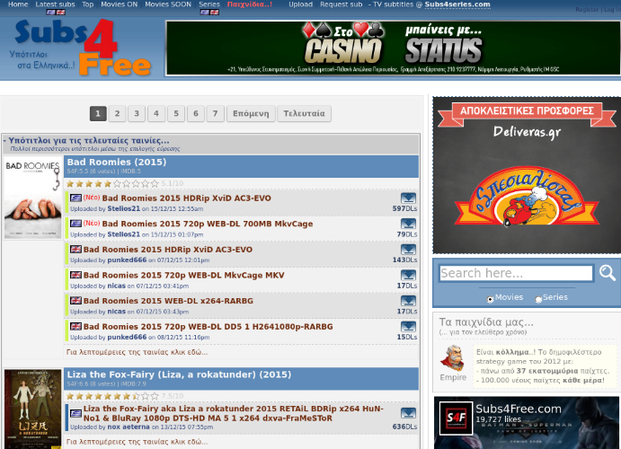Select the Movies radio button
Viewport: 621px width, 449px height.
[x=490, y=299]
